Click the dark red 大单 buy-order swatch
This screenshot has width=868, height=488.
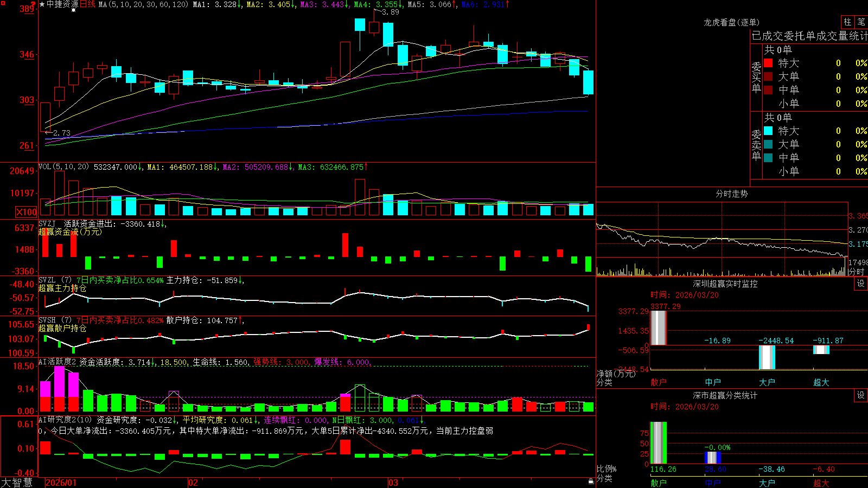[x=768, y=76]
